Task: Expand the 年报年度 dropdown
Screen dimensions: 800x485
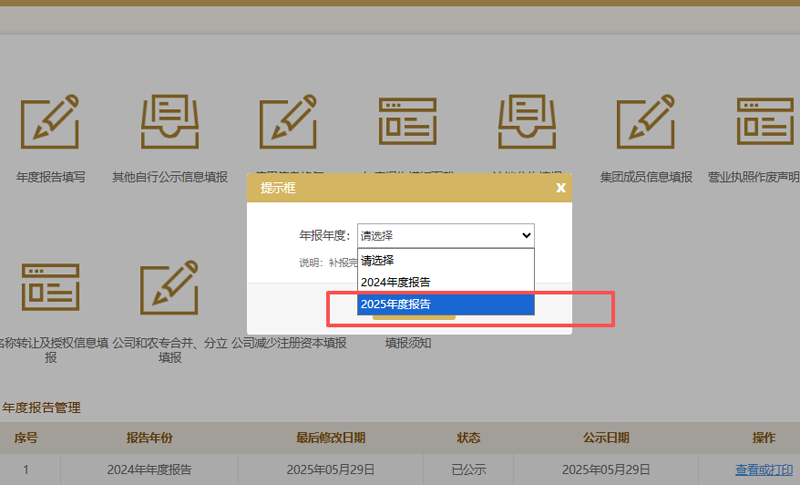Action: [446, 236]
